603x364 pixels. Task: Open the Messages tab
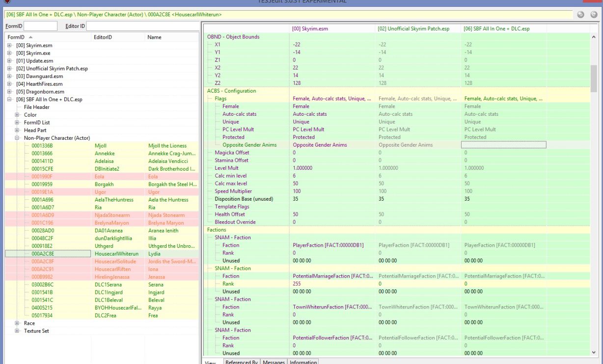pyautogui.click(x=274, y=362)
